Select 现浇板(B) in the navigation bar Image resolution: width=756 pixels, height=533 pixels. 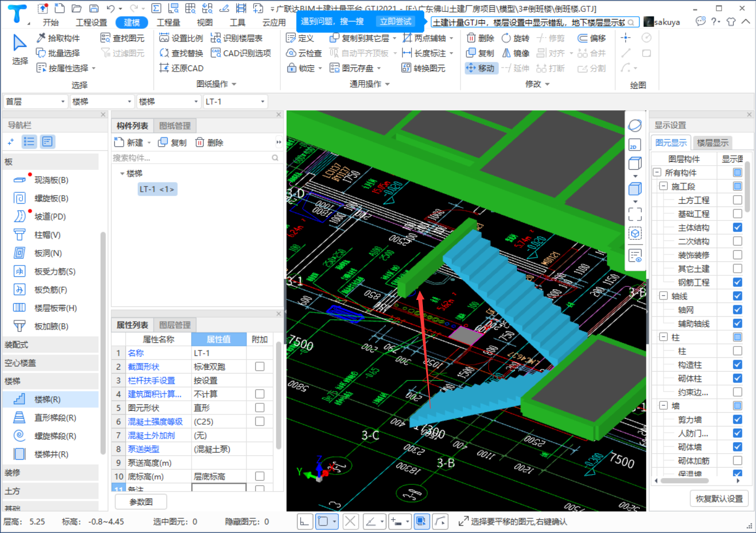click(x=51, y=180)
